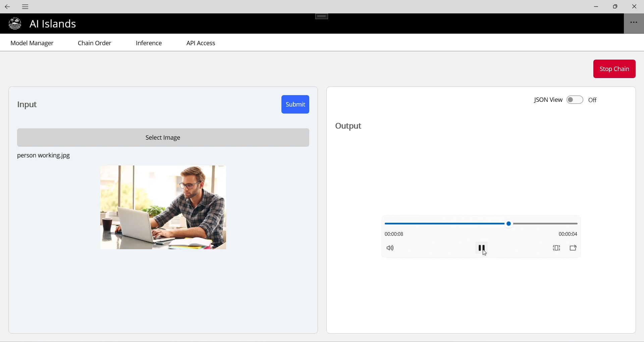Click the remaining time 00:00:04

[568, 234]
